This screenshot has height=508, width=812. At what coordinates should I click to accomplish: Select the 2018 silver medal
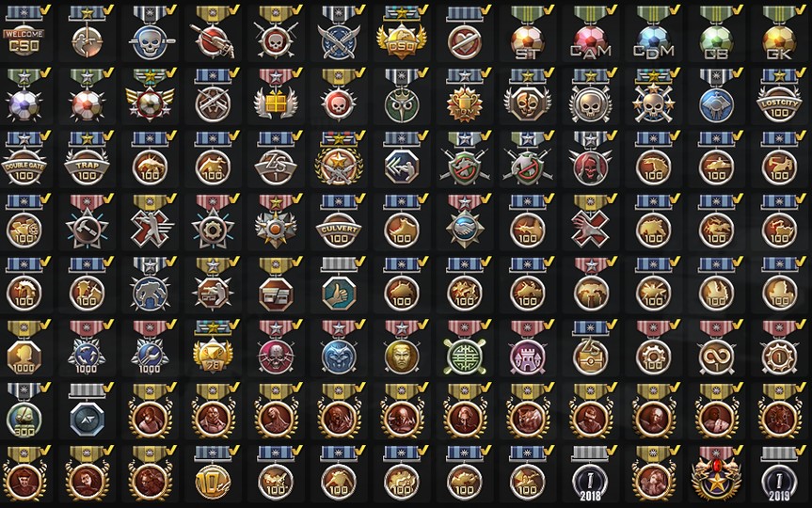tap(590, 474)
